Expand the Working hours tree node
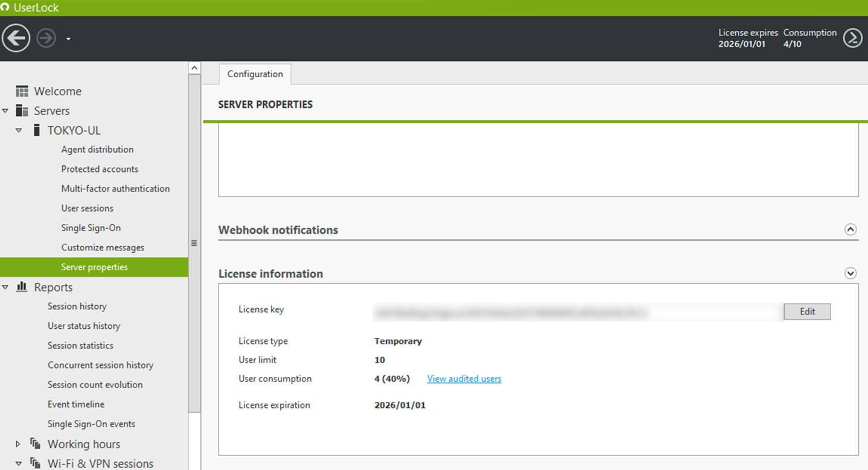Screen dimensions: 868x470 [x=18, y=444]
